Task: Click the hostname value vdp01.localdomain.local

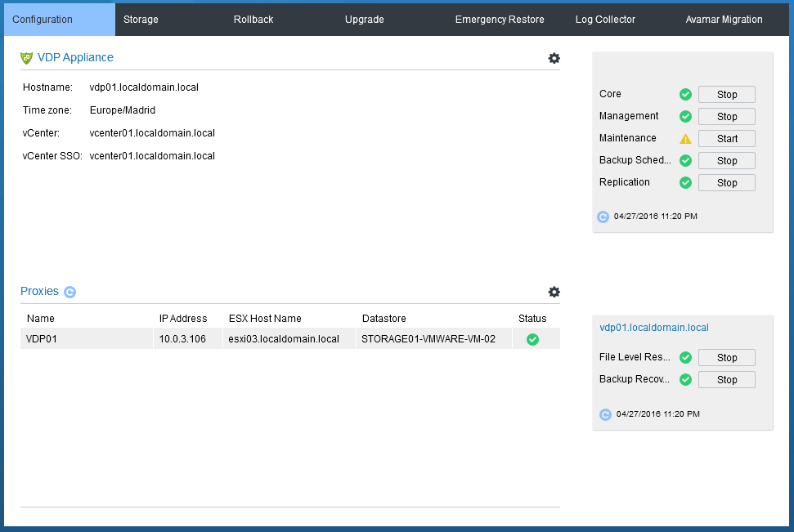Action: [144, 87]
